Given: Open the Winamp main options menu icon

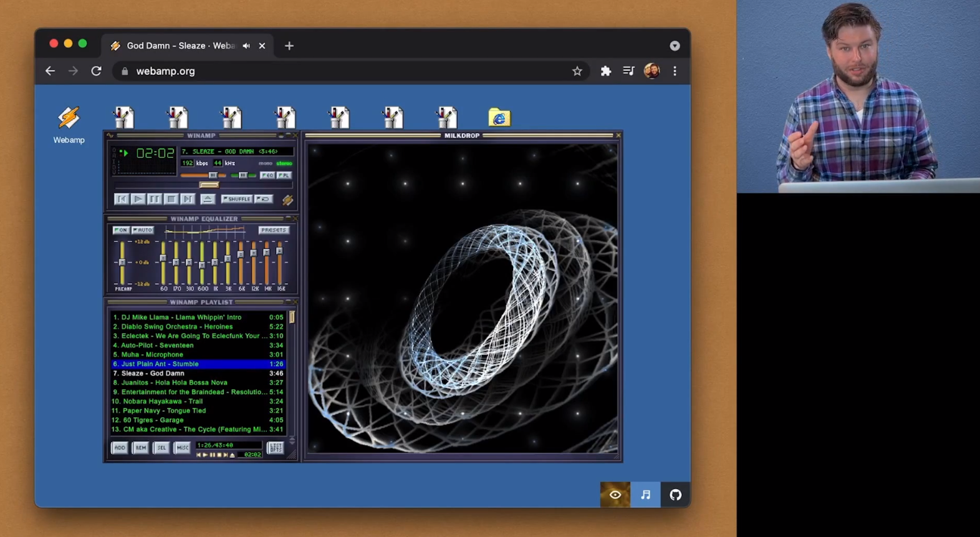Looking at the screenshot, I should point(110,135).
